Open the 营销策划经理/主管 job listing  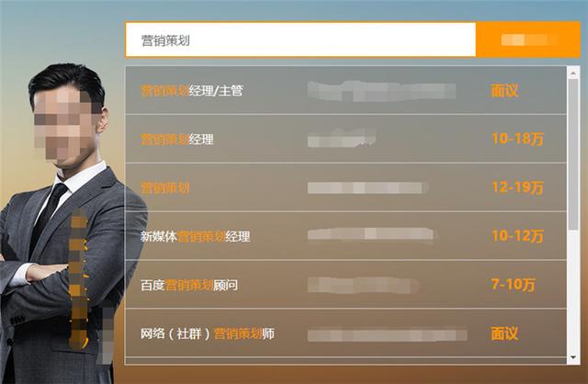(x=345, y=90)
